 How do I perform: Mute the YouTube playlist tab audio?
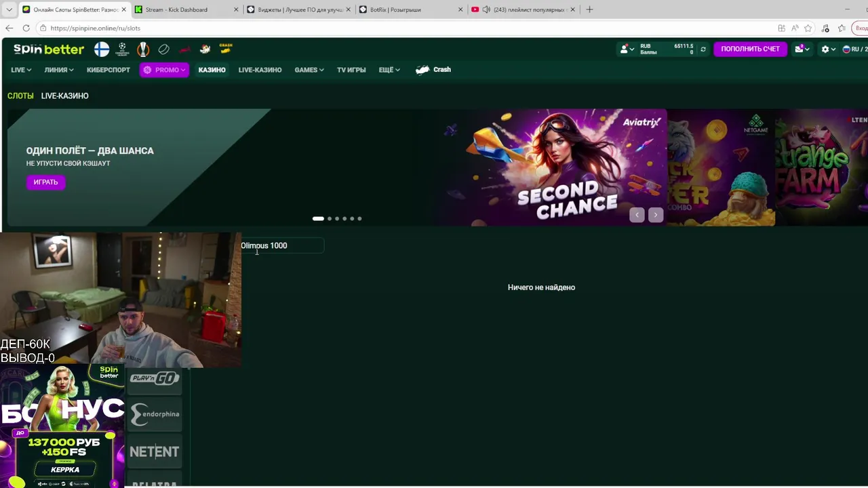click(486, 9)
